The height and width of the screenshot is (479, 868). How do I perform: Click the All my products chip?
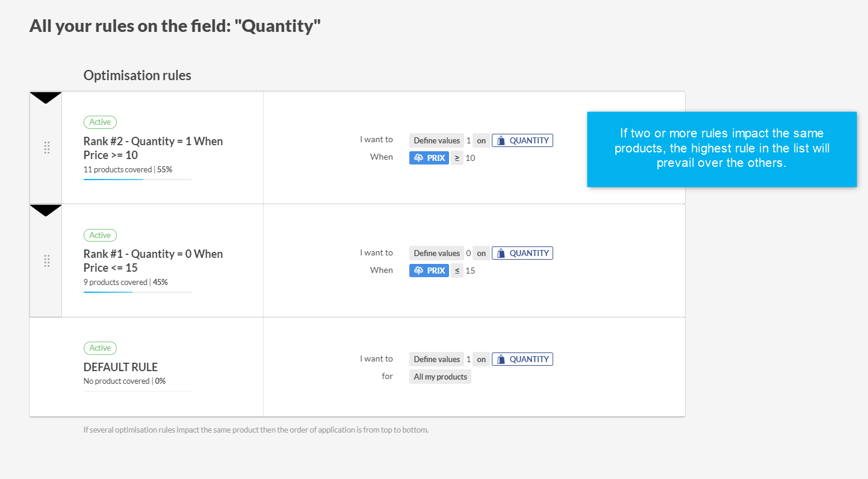point(440,377)
